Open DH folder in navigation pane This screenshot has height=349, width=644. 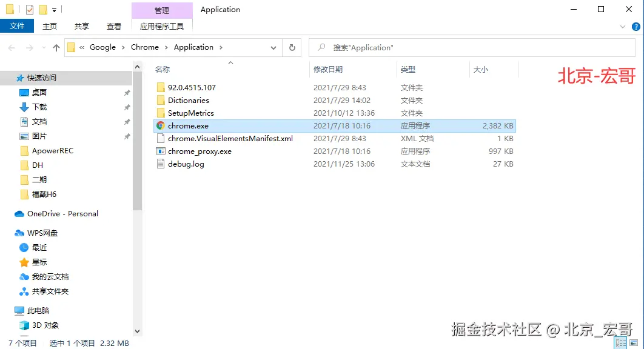(x=38, y=165)
